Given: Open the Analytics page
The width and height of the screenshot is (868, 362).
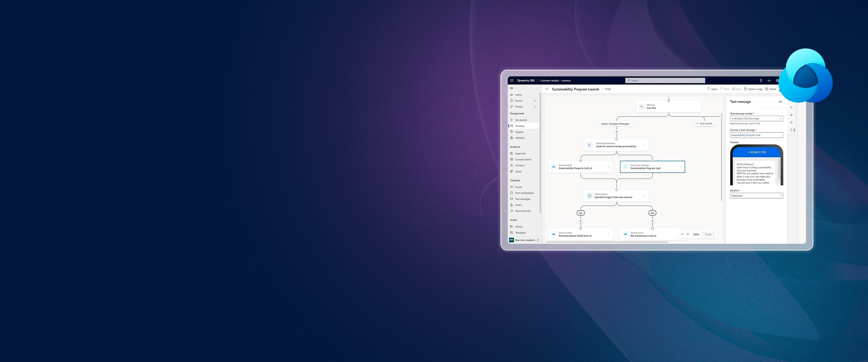Looking at the screenshot, I should click(x=520, y=138).
